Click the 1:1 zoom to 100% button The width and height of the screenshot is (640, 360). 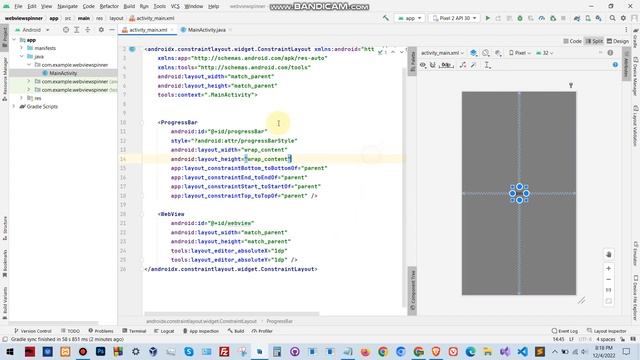coord(609,290)
